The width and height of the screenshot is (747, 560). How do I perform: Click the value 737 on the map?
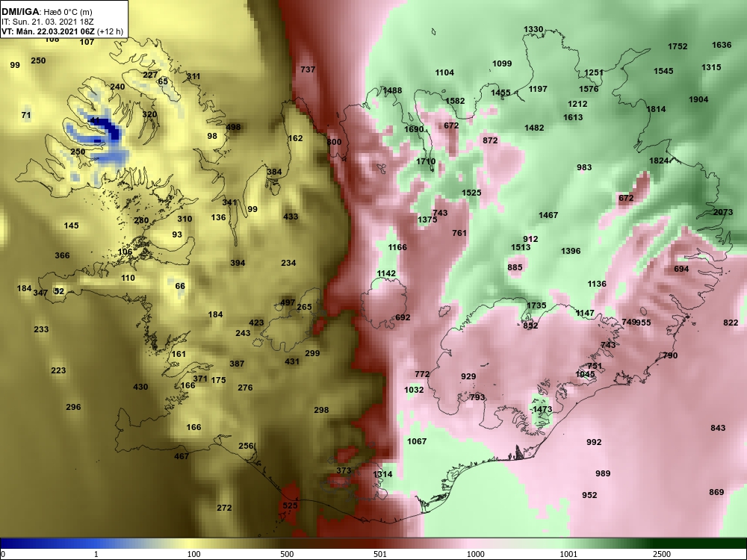tap(308, 69)
